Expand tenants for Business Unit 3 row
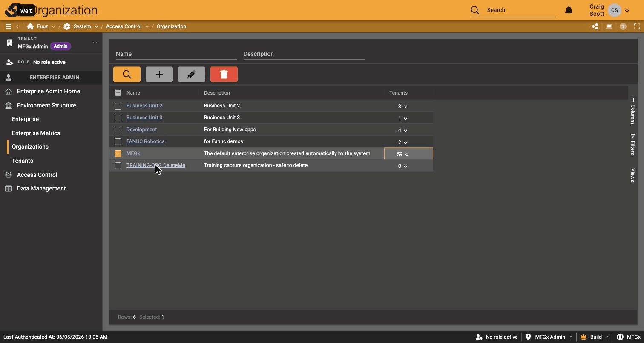Screen dimensions: 644x343 (x=405, y=118)
